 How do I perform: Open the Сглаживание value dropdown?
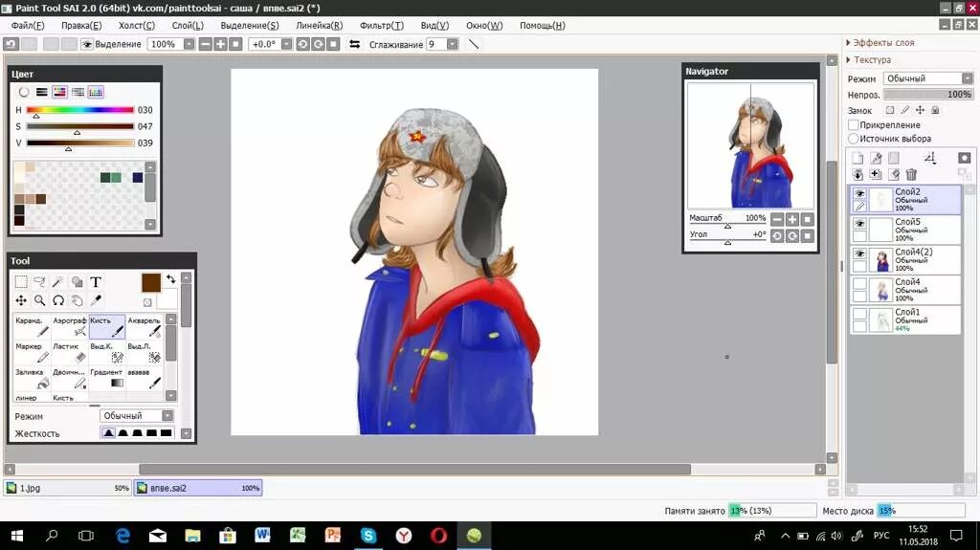[452, 44]
